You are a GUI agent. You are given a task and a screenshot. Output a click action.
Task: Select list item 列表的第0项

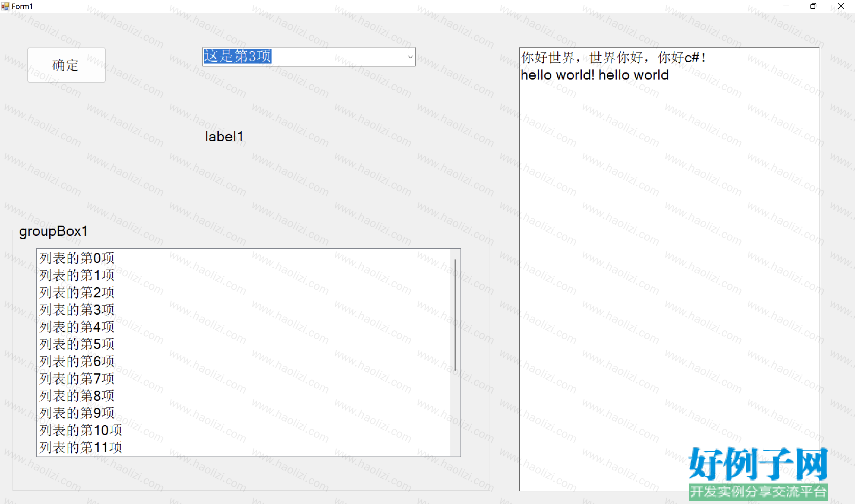point(243,258)
